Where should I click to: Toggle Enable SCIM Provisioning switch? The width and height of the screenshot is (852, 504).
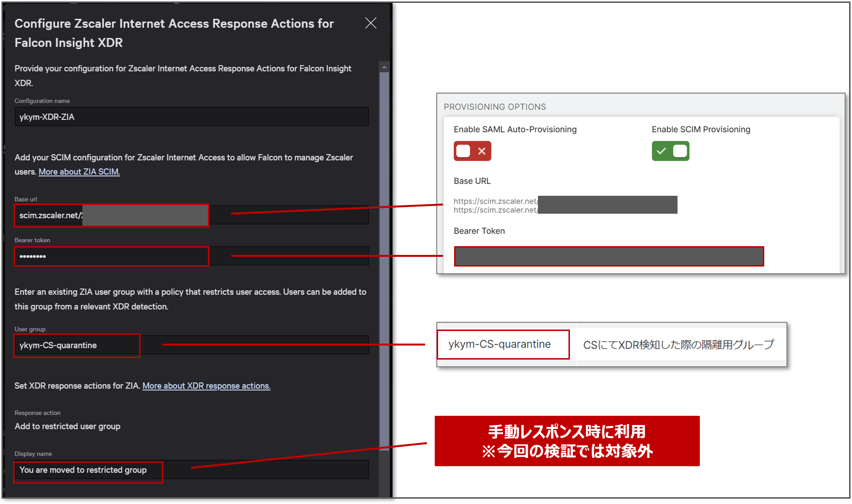tap(670, 151)
